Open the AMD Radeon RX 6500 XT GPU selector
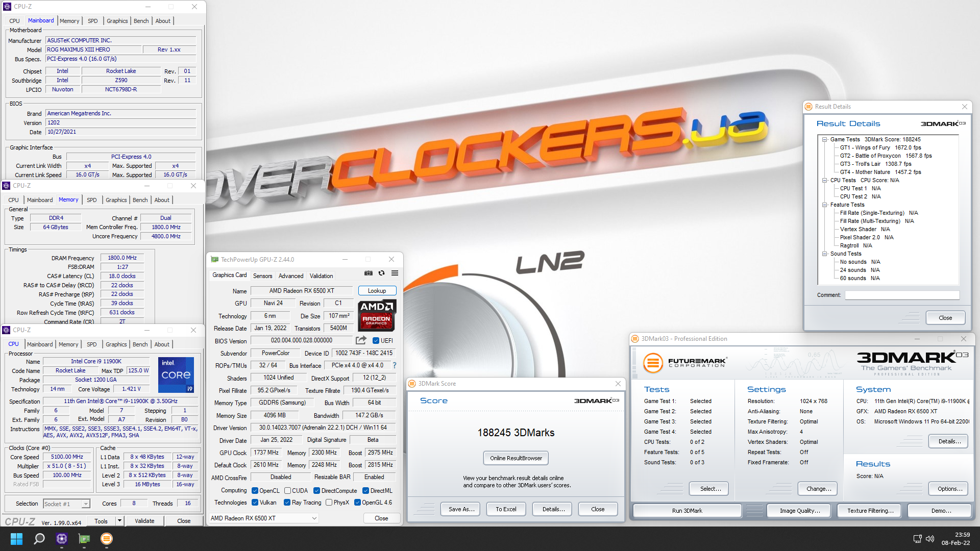 264,518
